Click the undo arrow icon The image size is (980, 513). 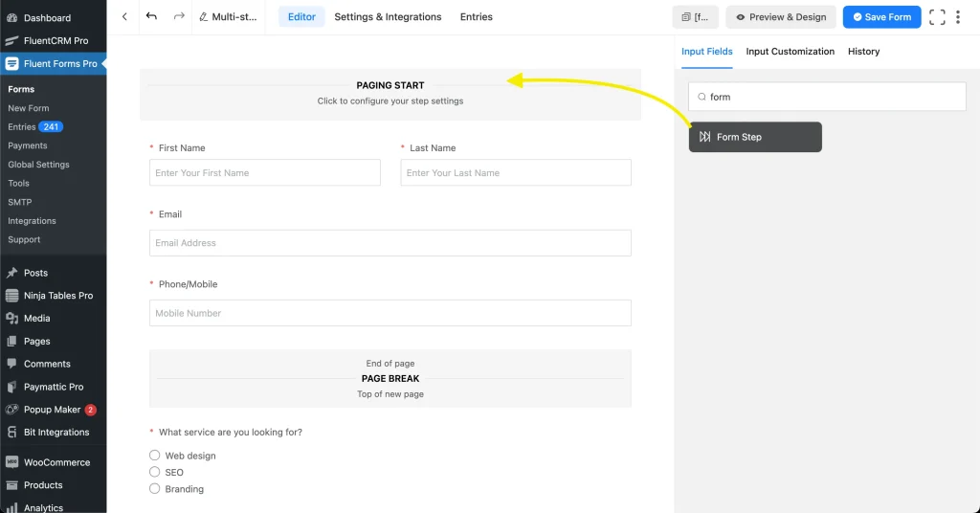click(151, 16)
